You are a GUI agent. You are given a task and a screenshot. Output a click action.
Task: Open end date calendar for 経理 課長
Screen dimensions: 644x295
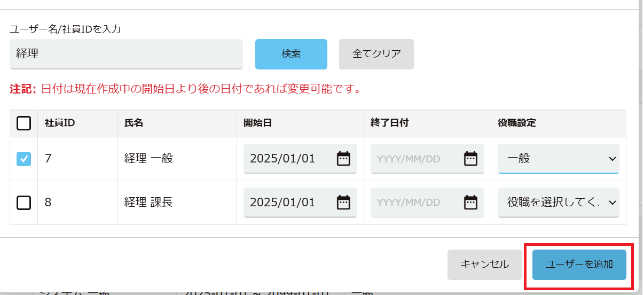point(470,203)
